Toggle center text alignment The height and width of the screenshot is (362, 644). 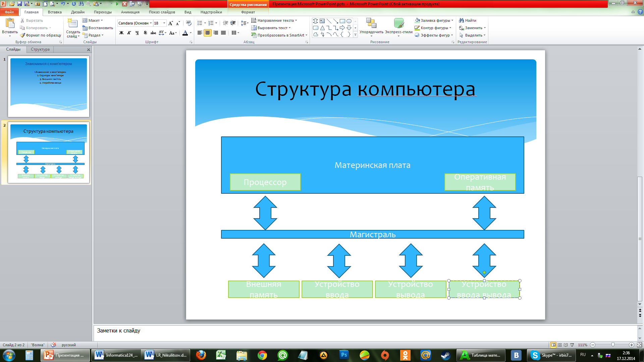[x=208, y=33]
